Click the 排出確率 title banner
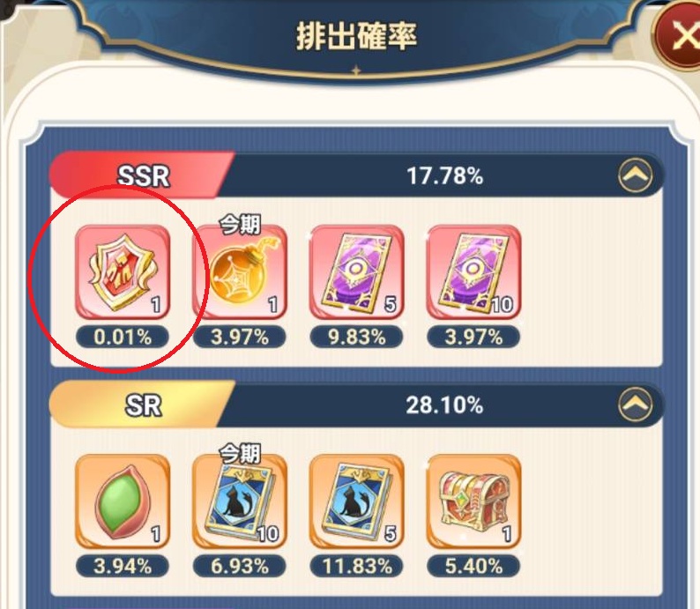The width and height of the screenshot is (700, 609). (x=356, y=35)
